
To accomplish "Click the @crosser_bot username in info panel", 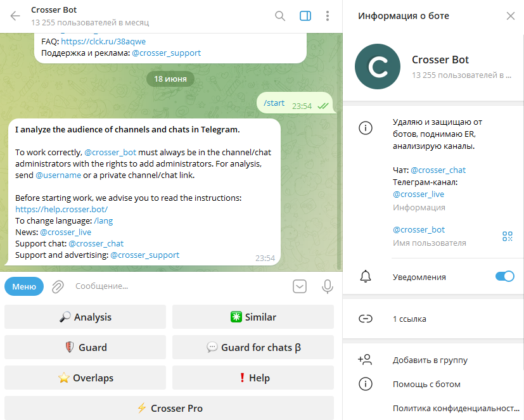I will [419, 229].
